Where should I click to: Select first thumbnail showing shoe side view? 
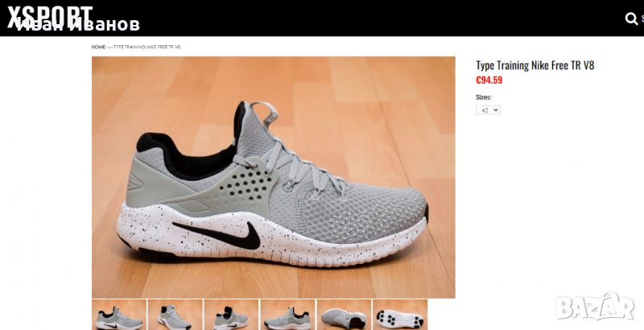pyautogui.click(x=119, y=315)
